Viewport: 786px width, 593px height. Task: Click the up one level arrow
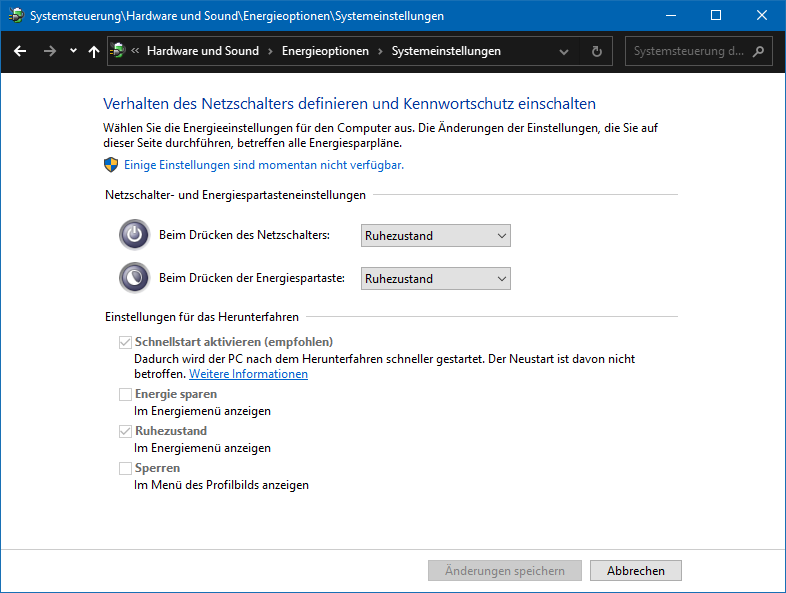pos(94,51)
